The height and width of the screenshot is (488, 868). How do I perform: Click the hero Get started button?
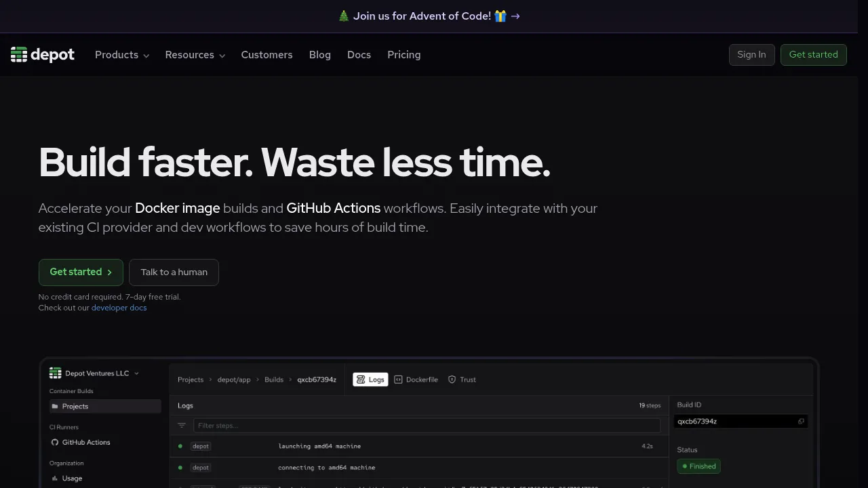81,272
